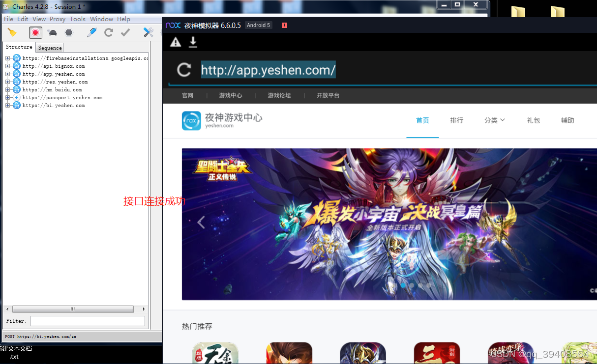The width and height of the screenshot is (597, 364).
Task: Select the 辅助 tab on the site
Action: (567, 120)
